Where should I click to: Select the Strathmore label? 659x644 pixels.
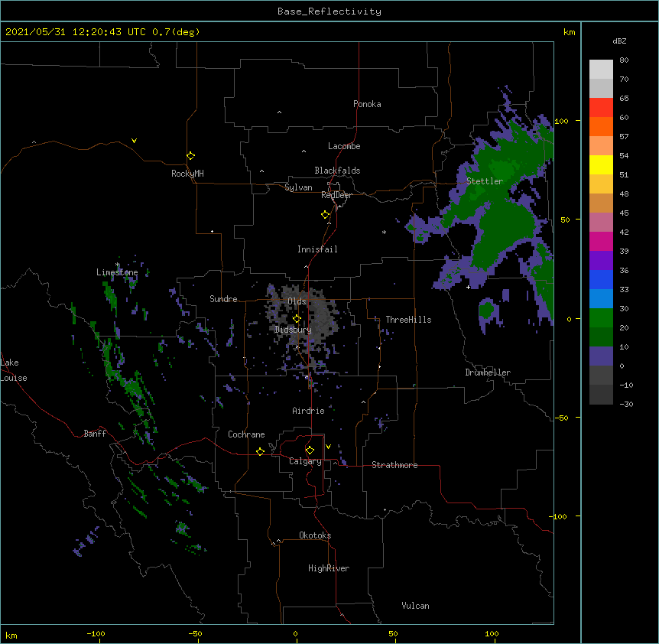coord(394,465)
